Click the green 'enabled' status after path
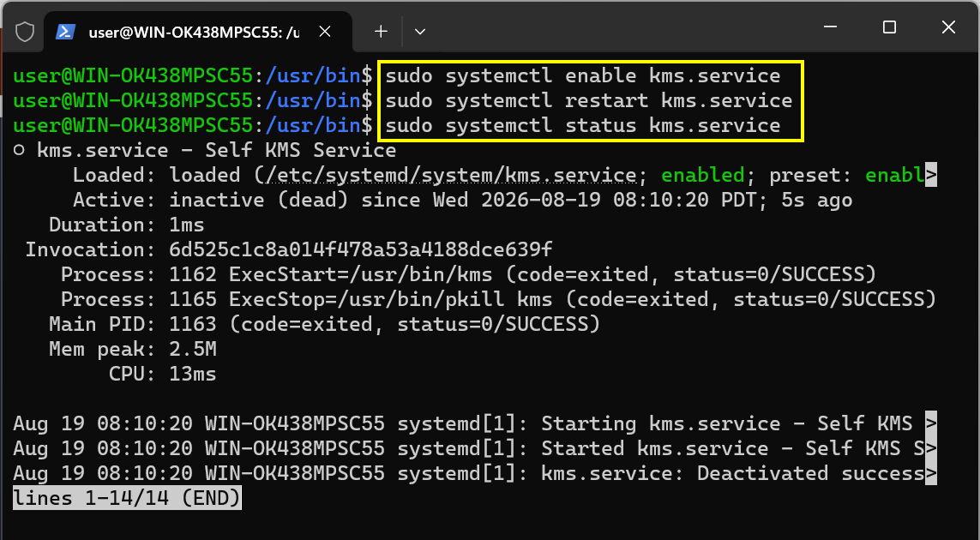Screen dimensions: 980x540 pyautogui.click(x=702, y=176)
